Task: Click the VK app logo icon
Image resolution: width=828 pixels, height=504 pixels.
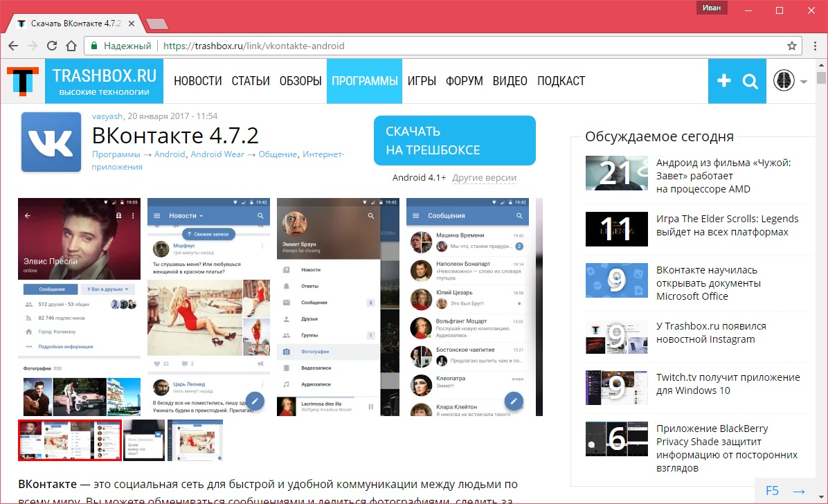Action: click(x=51, y=142)
